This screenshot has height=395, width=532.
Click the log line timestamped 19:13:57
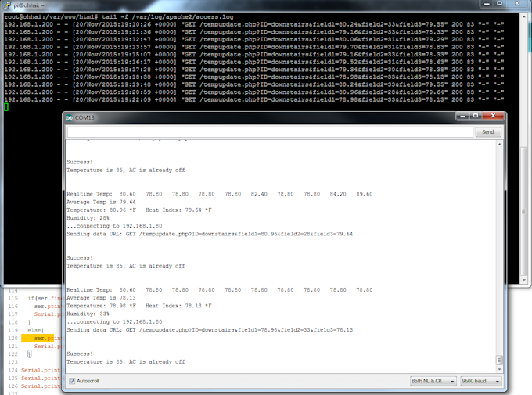[254, 47]
